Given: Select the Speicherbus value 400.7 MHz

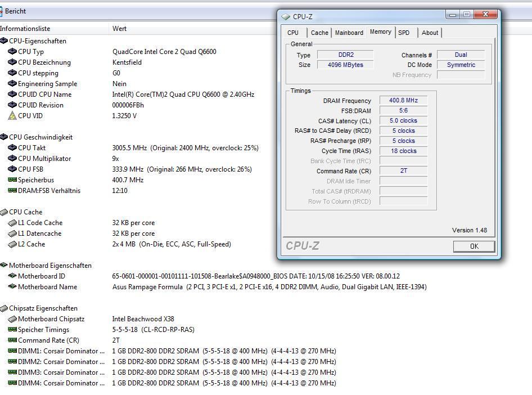Looking at the screenshot, I should tap(128, 180).
